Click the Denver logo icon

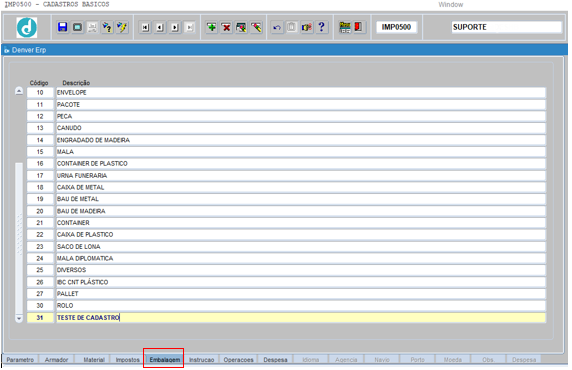[27, 27]
